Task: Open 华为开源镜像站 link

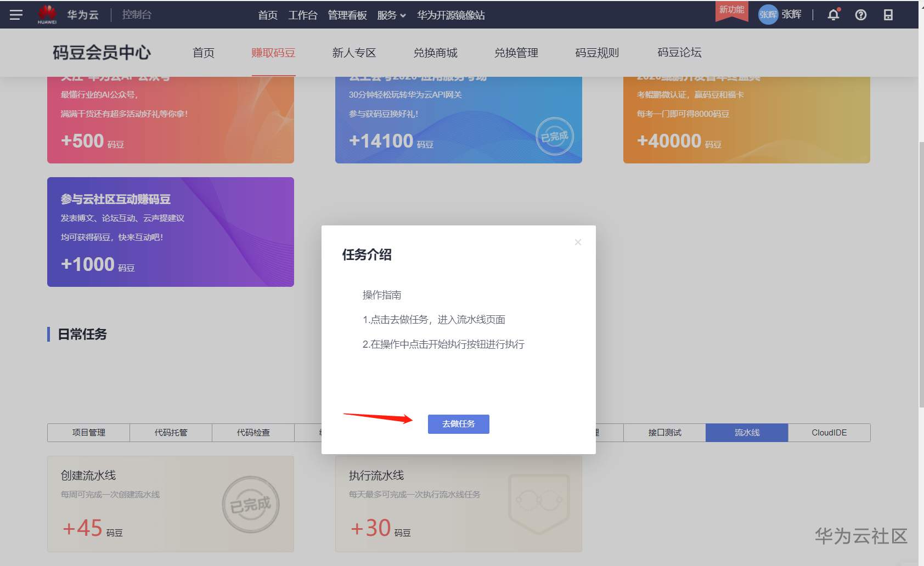Action: click(451, 15)
